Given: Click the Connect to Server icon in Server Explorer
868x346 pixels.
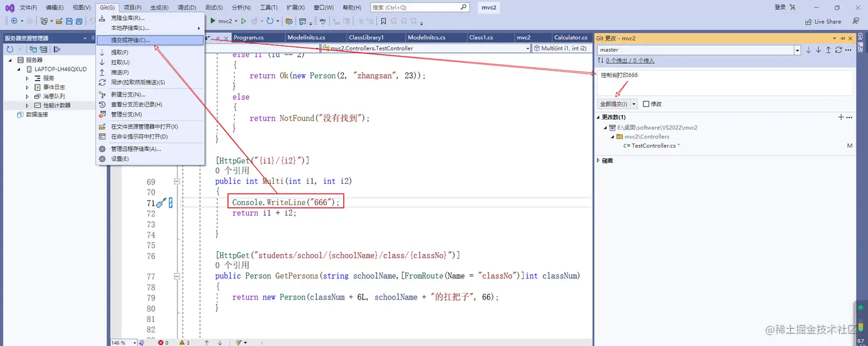Looking at the screenshot, I should (43, 49).
